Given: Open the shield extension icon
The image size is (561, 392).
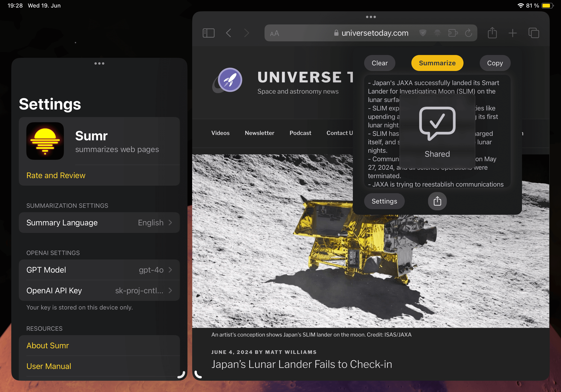Looking at the screenshot, I should click(x=423, y=33).
